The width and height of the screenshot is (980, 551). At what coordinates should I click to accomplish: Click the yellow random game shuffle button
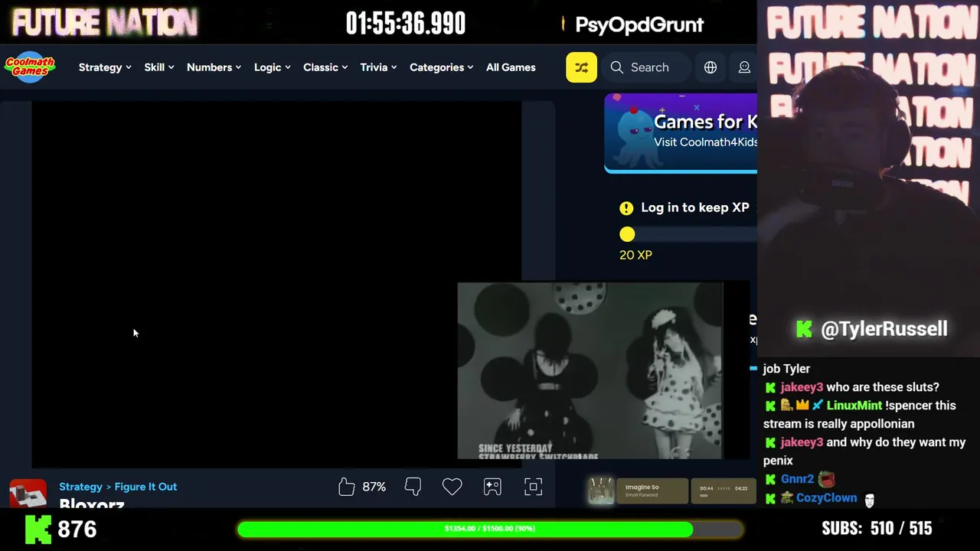point(581,67)
